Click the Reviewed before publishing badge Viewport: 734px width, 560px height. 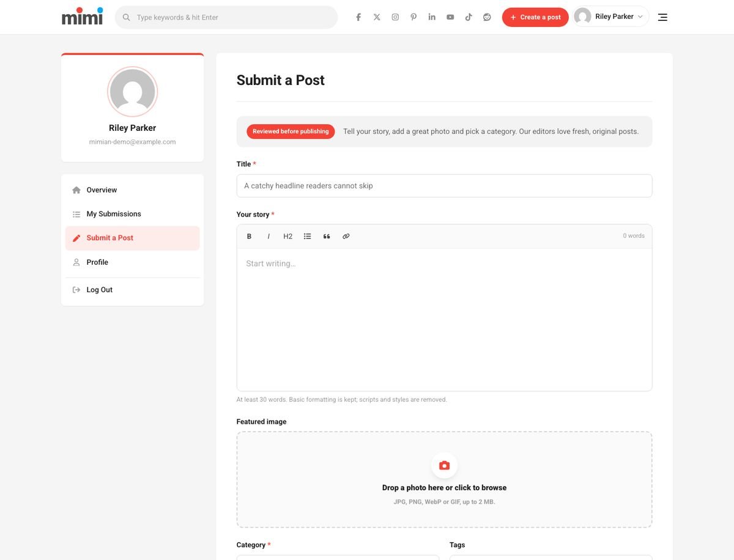(x=291, y=131)
